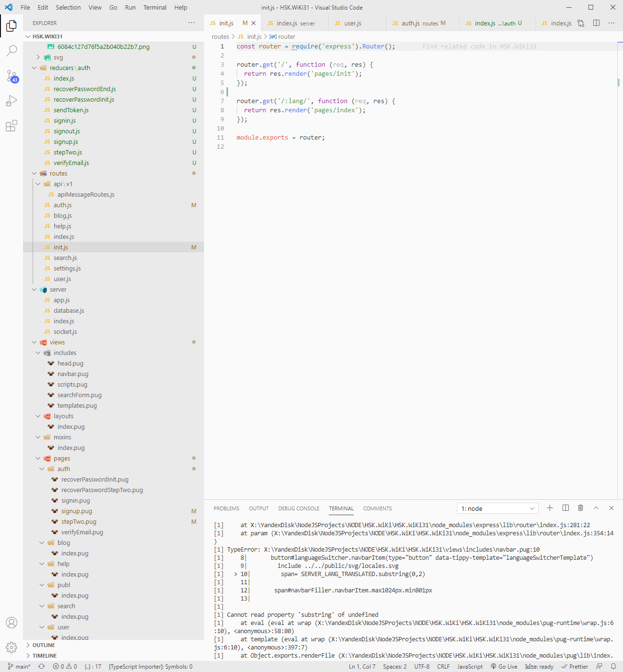623x672 pixels.
Task: Split the editor to the right
Action: [596, 23]
